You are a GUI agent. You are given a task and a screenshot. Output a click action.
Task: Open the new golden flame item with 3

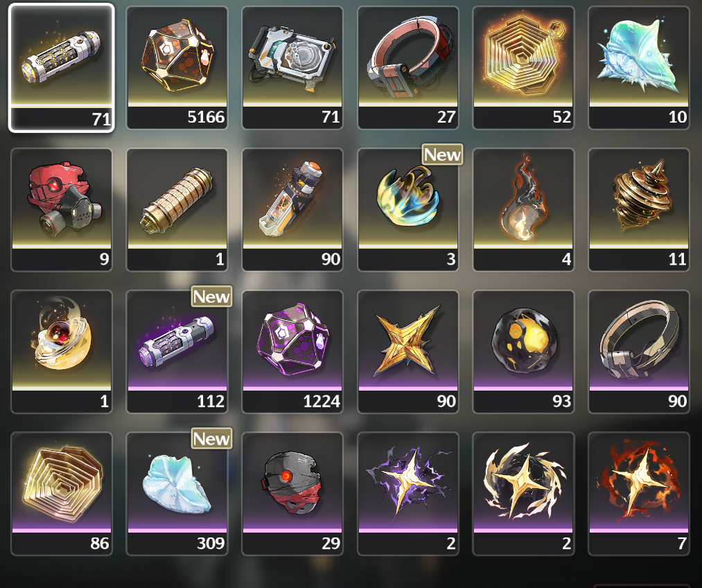[408, 210]
